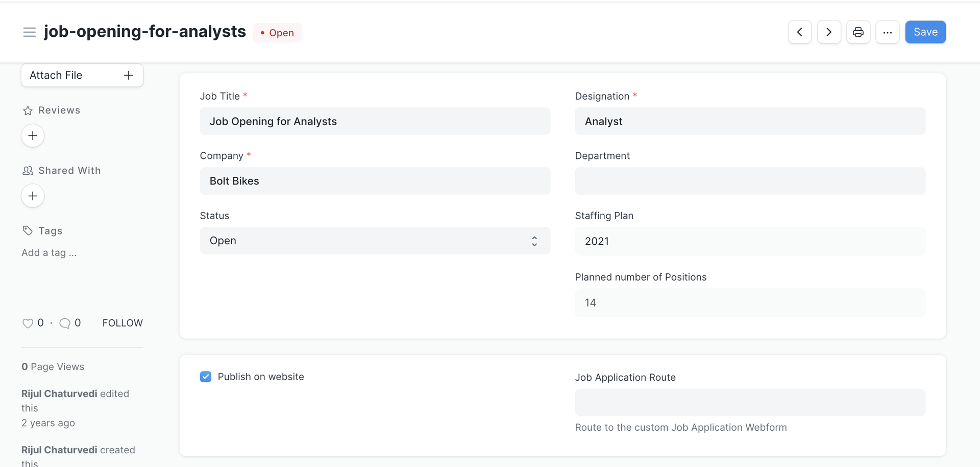Click the Save button
The height and width of the screenshot is (467, 980).
925,32
